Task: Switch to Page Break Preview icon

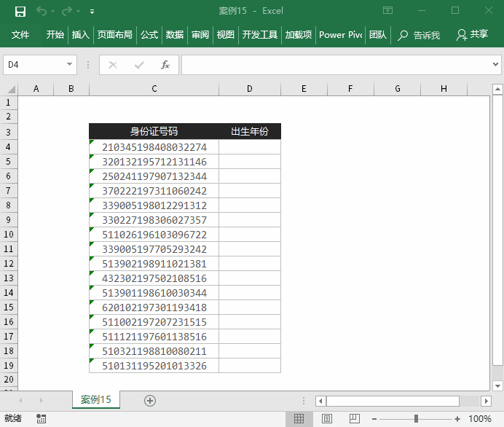Action: [355, 419]
